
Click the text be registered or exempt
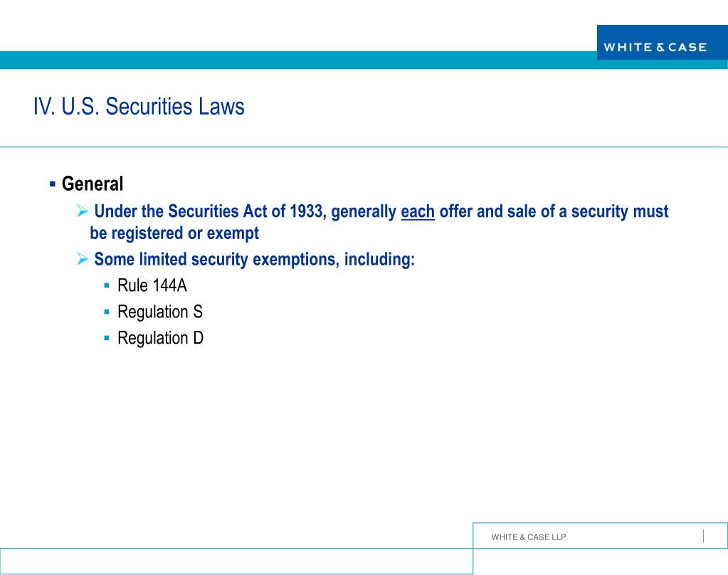click(x=174, y=233)
